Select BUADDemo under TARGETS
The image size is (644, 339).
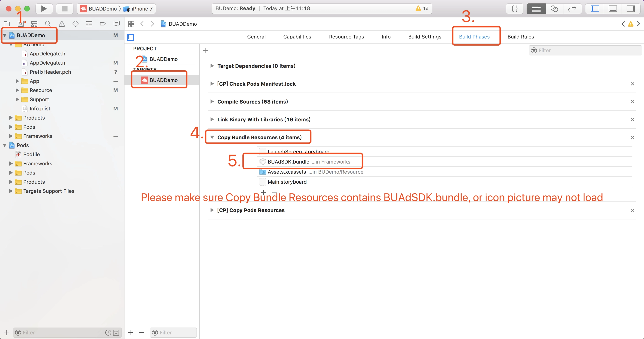162,80
